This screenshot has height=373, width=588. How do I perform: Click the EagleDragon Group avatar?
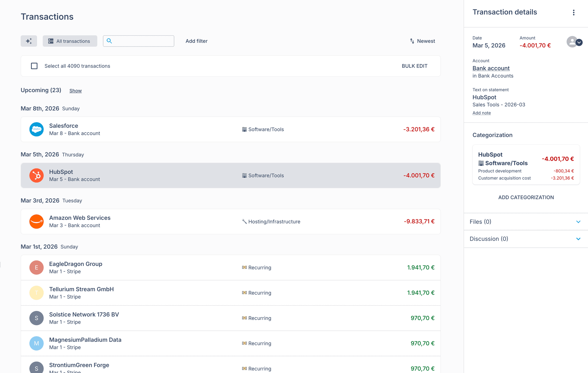(36, 267)
